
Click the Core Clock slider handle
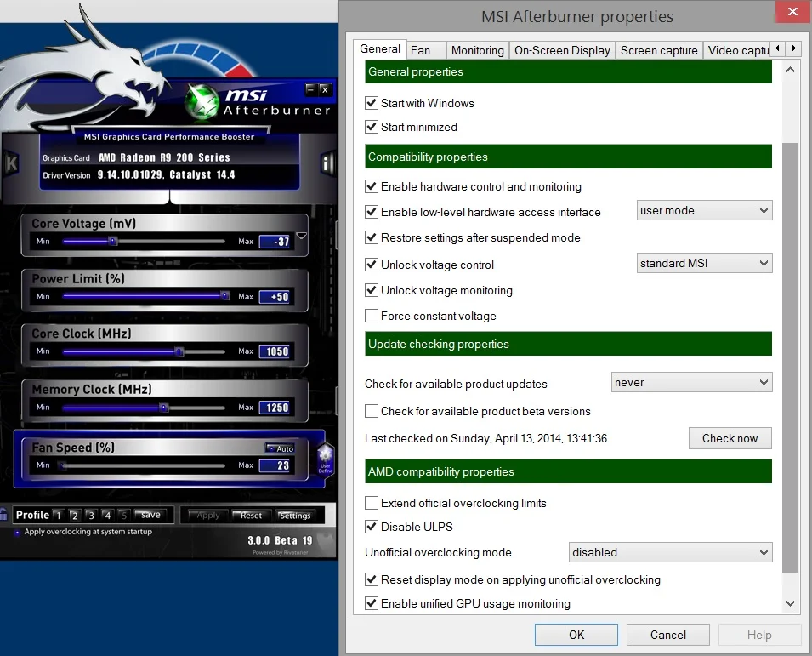pyautogui.click(x=179, y=351)
